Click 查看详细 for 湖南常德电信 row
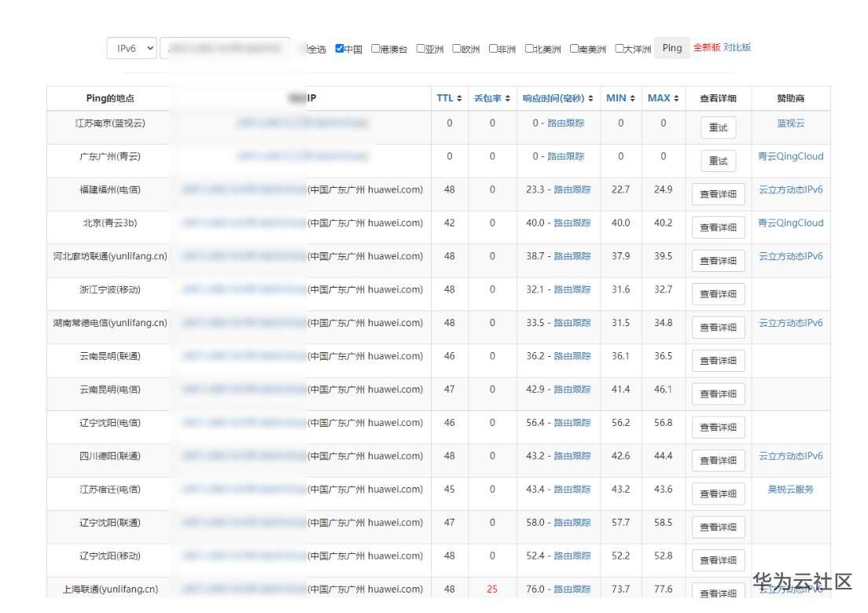Image resolution: width=868 pixels, height=613 pixels. coord(718,328)
